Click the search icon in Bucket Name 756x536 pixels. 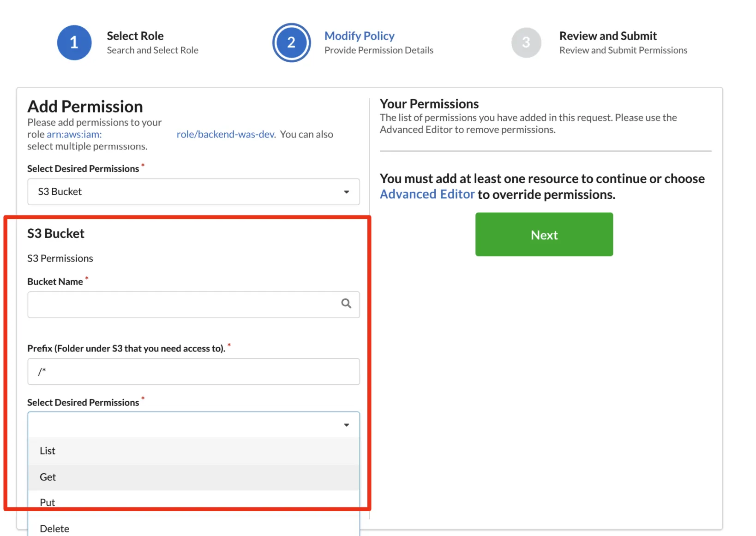tap(346, 304)
